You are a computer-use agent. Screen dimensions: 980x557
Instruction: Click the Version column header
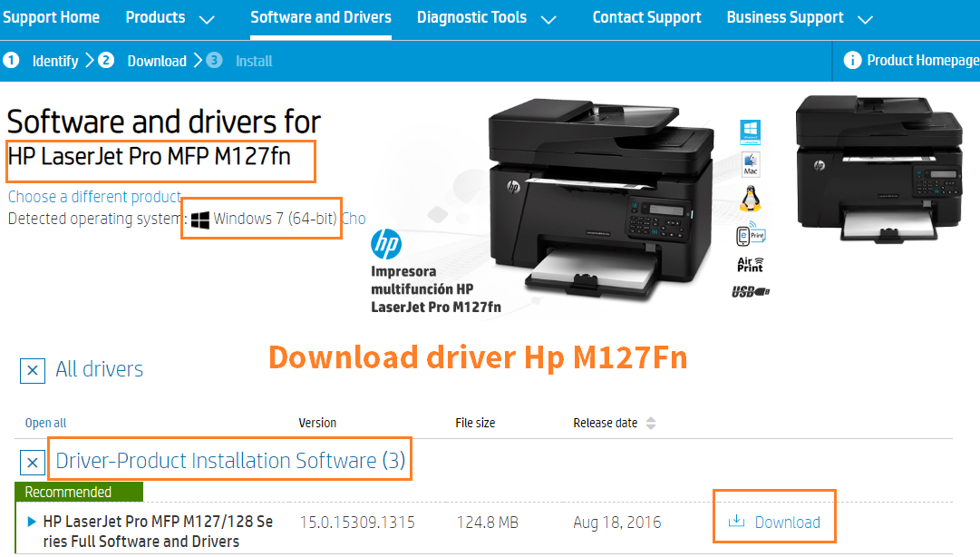[317, 424]
